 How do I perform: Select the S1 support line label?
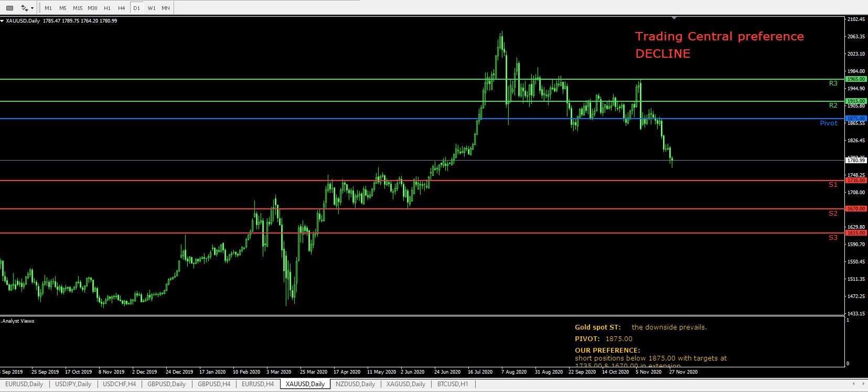(x=833, y=185)
